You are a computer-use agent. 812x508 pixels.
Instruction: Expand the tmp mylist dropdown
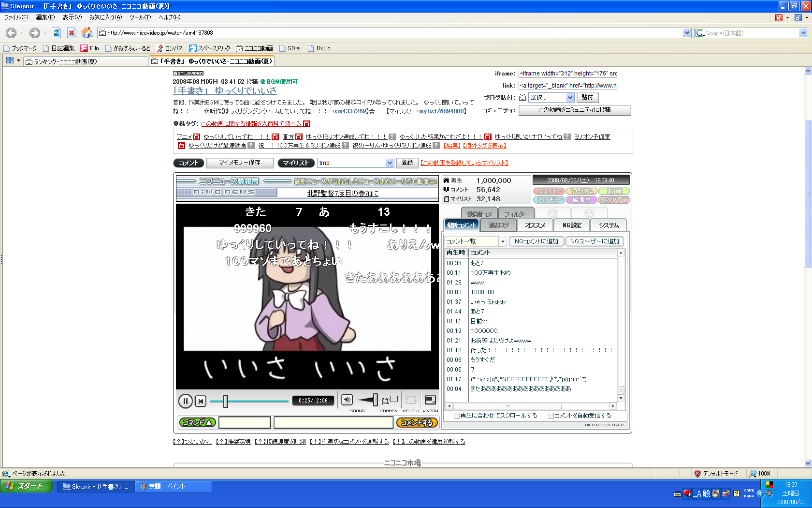[390, 163]
